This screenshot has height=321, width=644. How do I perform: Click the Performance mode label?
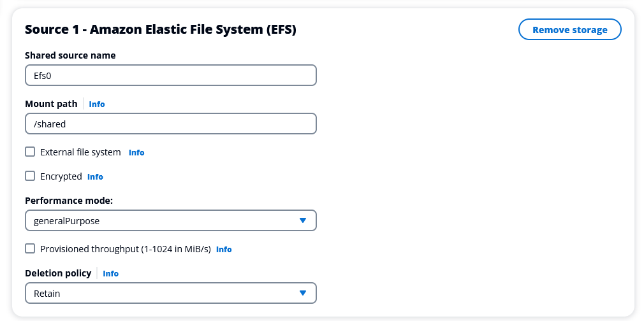click(x=69, y=200)
